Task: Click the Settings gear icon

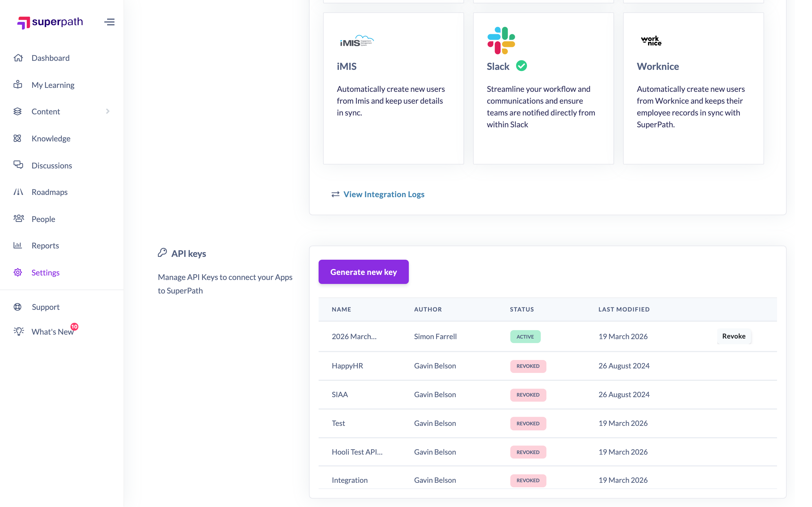Action: [x=18, y=272]
